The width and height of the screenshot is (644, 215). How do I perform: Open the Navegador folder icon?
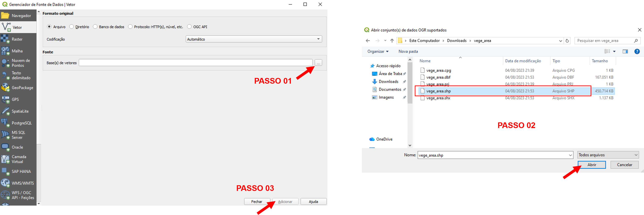point(5,16)
